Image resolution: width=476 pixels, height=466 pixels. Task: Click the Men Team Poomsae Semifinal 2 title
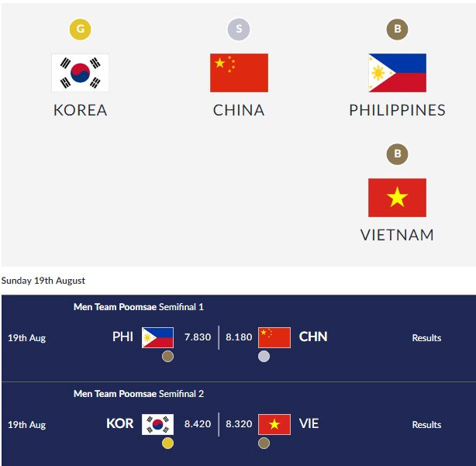(139, 394)
